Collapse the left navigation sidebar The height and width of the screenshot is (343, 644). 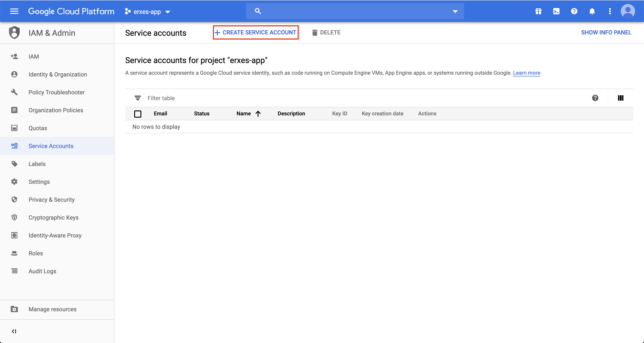14,331
